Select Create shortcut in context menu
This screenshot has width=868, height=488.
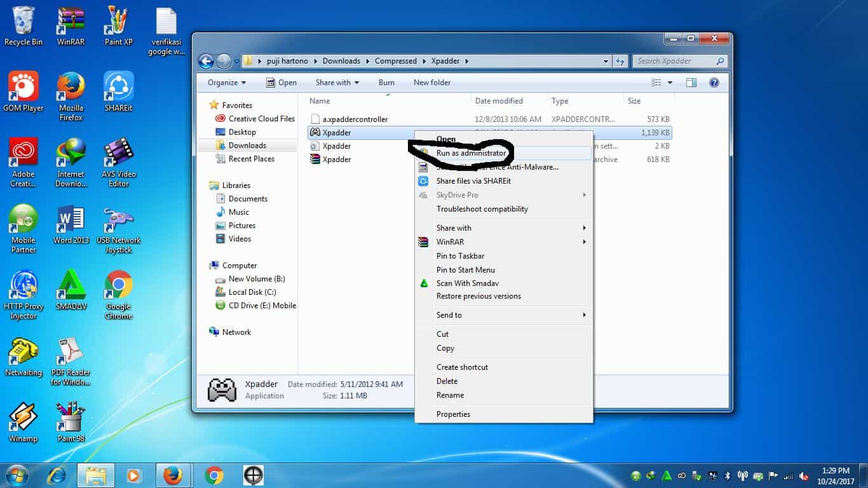click(x=503, y=367)
